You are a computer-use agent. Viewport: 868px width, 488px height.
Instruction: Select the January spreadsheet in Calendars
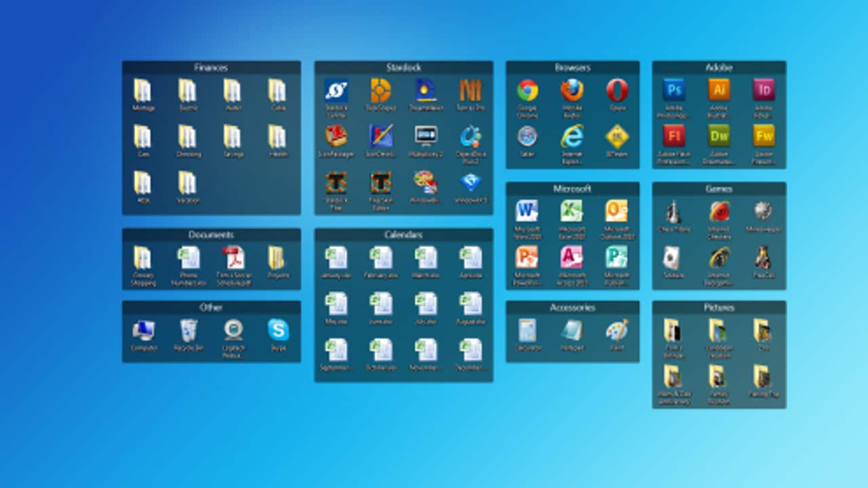(x=337, y=258)
